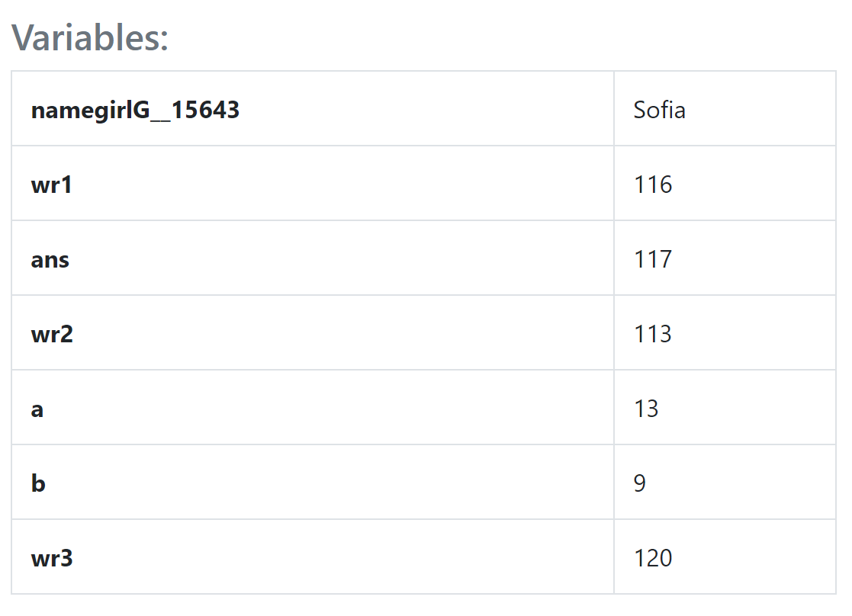Click the value 117

[653, 259]
